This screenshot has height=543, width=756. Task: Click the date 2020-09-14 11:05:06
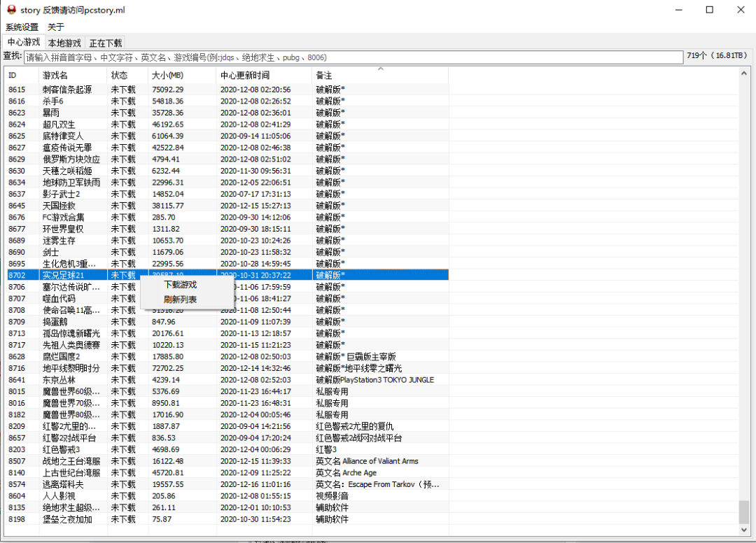click(x=255, y=136)
